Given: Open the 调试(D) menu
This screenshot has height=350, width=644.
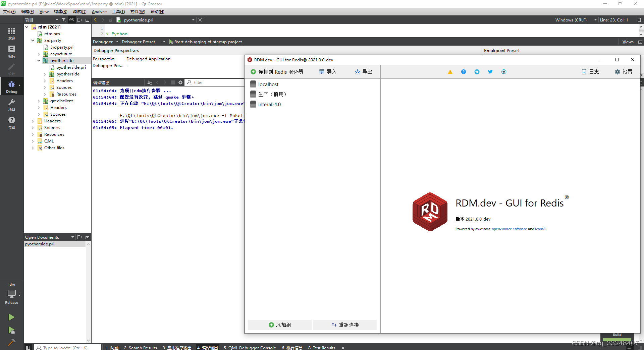Looking at the screenshot, I should point(79,12).
